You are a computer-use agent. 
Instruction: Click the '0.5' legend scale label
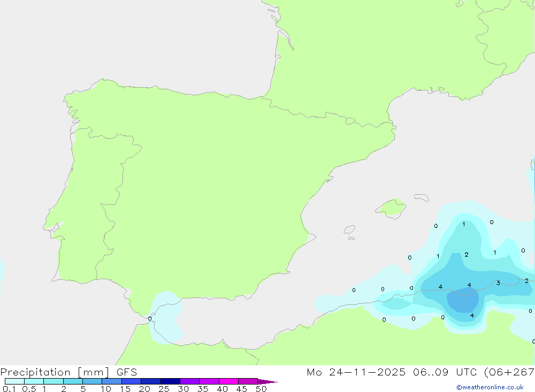pos(29,389)
